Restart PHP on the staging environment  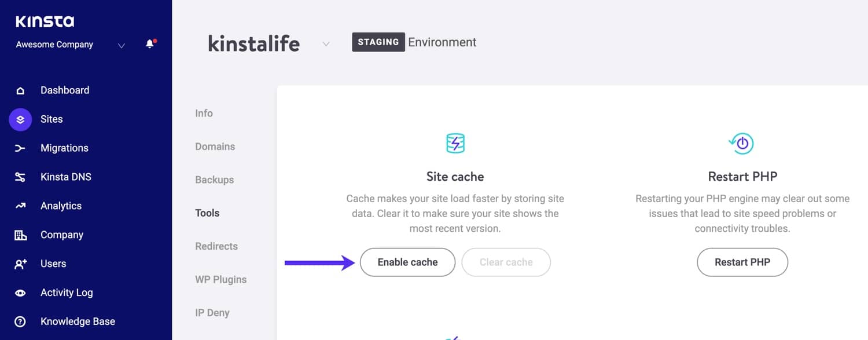[x=742, y=262]
